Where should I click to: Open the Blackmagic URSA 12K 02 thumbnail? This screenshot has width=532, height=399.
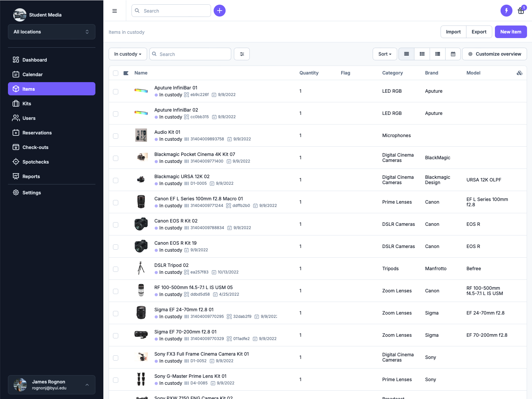coord(141,180)
